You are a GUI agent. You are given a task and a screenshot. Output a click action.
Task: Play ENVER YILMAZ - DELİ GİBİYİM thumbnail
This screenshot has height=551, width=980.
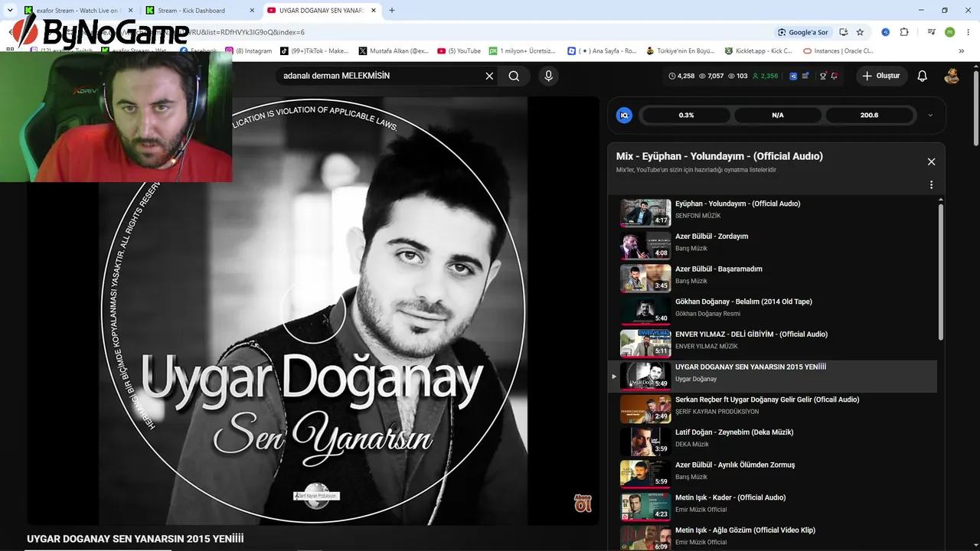pyautogui.click(x=645, y=344)
